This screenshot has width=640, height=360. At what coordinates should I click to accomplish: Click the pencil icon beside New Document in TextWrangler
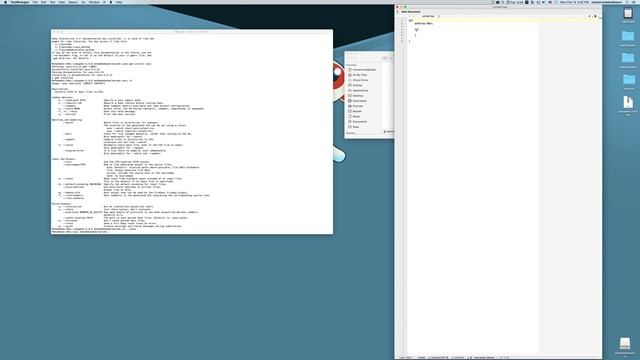[398, 12]
